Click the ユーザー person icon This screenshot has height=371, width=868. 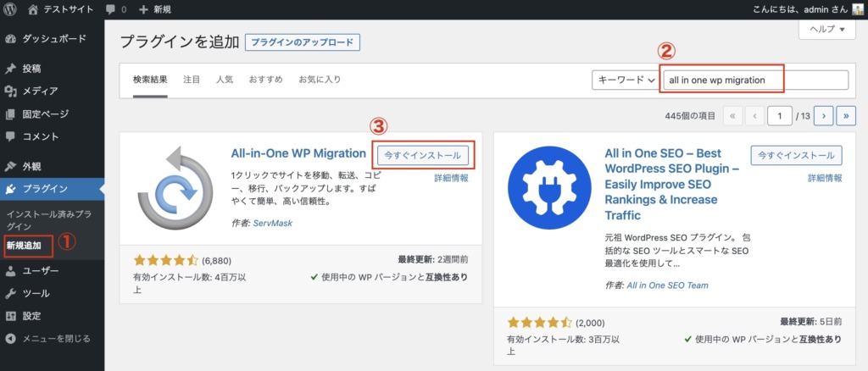click(x=10, y=271)
